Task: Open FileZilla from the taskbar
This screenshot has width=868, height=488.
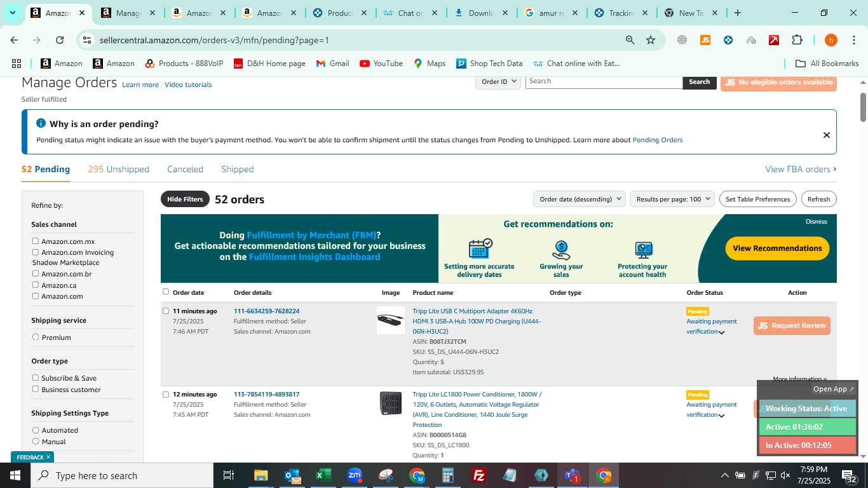Action: 479,475
